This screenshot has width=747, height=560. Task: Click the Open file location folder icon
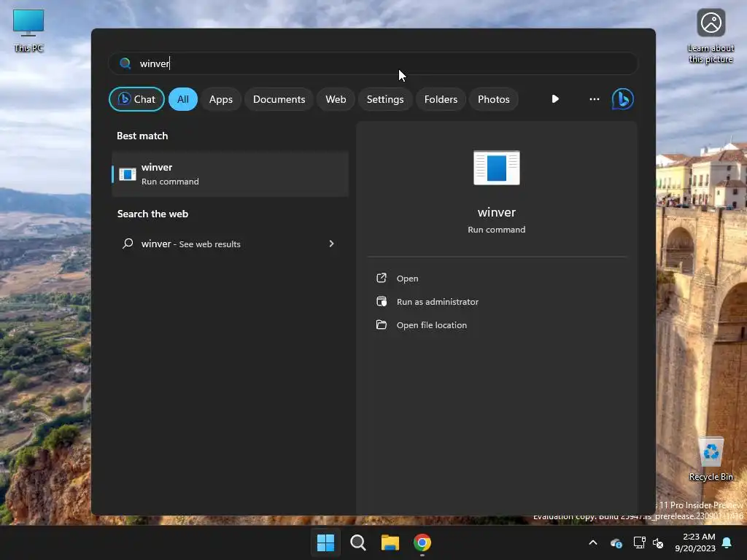click(382, 324)
